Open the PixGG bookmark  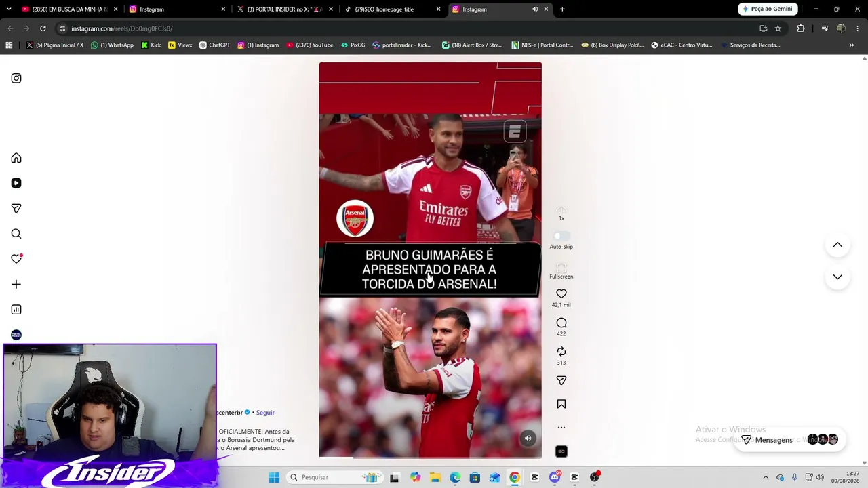click(353, 45)
